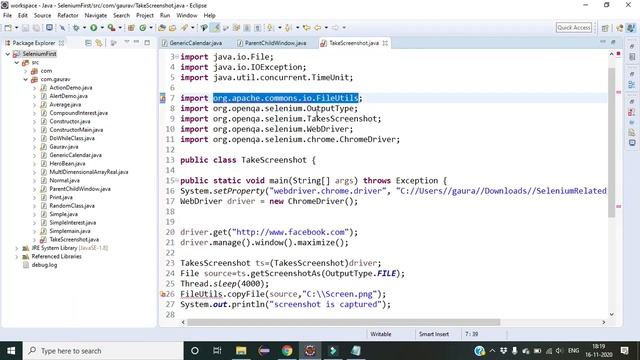
Task: Open File Explorer from the taskbar
Action: (241, 351)
